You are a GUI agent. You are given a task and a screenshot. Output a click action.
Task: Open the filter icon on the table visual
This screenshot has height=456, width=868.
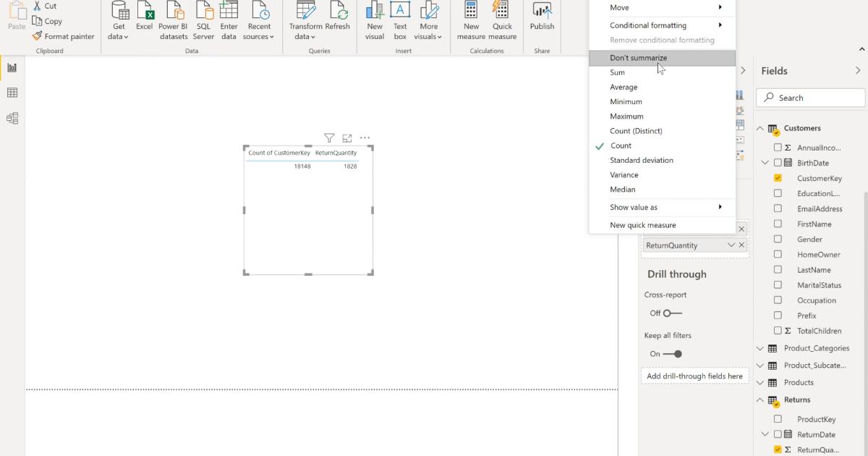[x=329, y=138]
